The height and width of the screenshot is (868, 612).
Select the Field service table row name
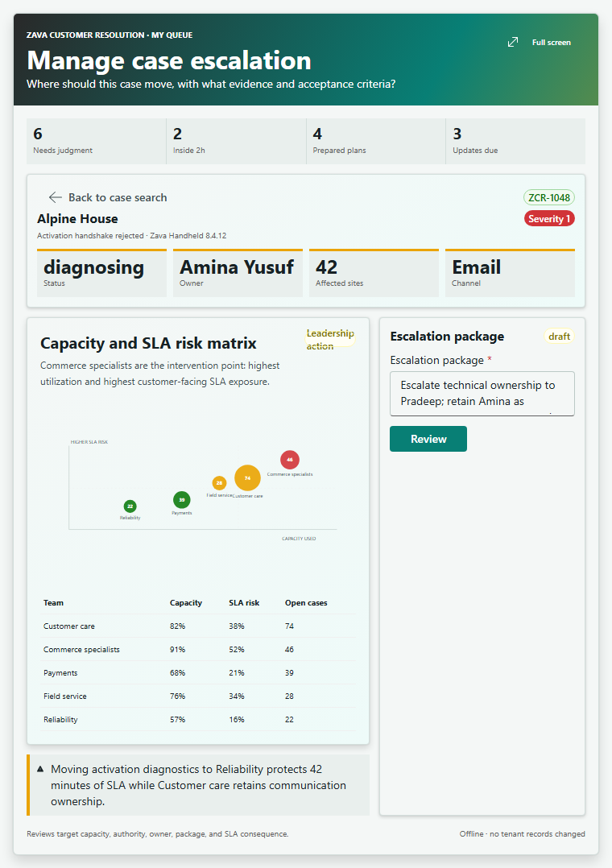[64, 696]
